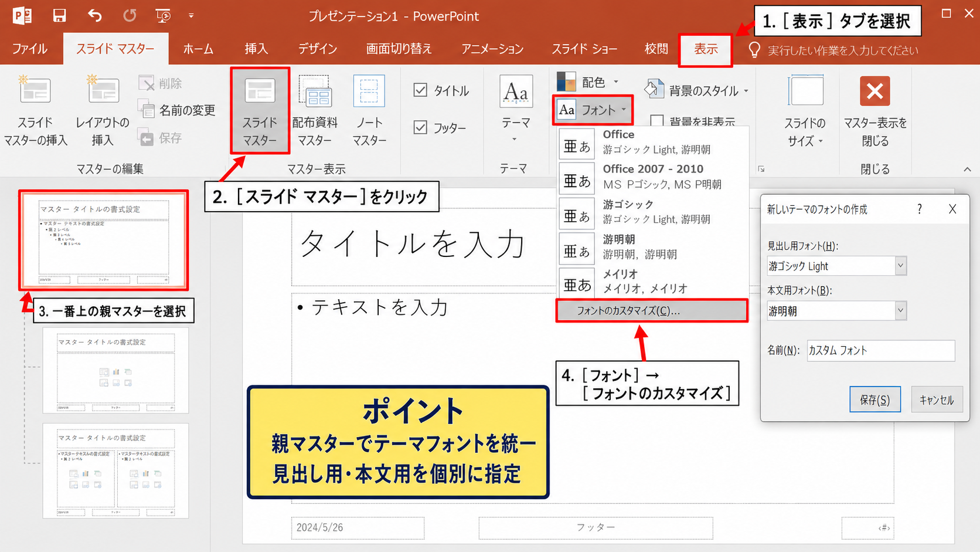
Task: Open 背景のスタイル dropdown
Action: pos(696,90)
